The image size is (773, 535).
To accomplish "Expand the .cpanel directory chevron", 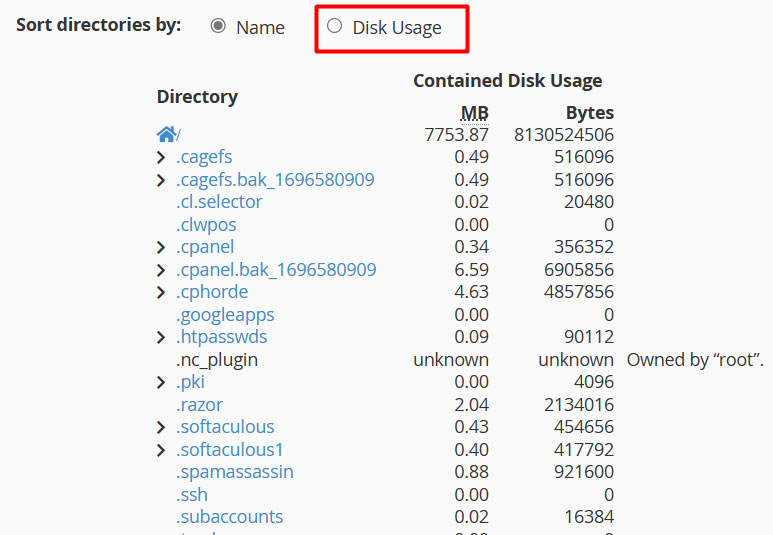I will point(161,247).
